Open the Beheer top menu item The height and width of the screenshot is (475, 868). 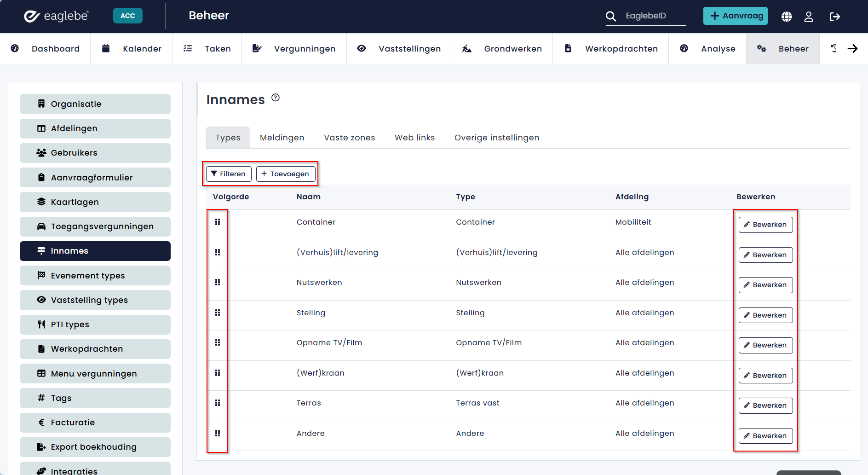pos(783,48)
